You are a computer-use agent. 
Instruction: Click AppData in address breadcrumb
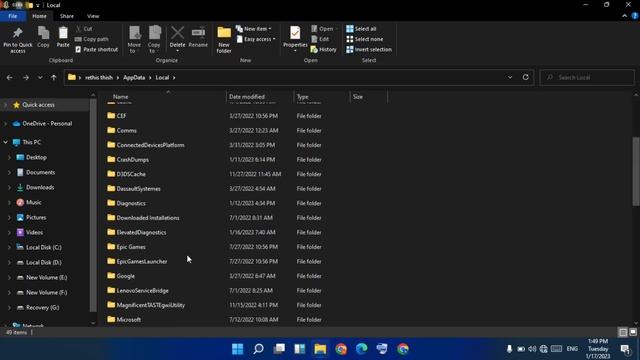pos(134,78)
